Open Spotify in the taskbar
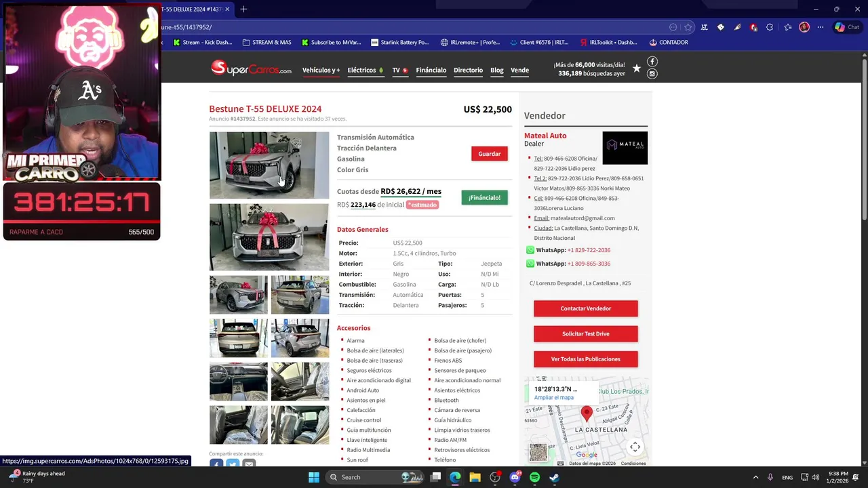This screenshot has height=488, width=868. tap(534, 477)
